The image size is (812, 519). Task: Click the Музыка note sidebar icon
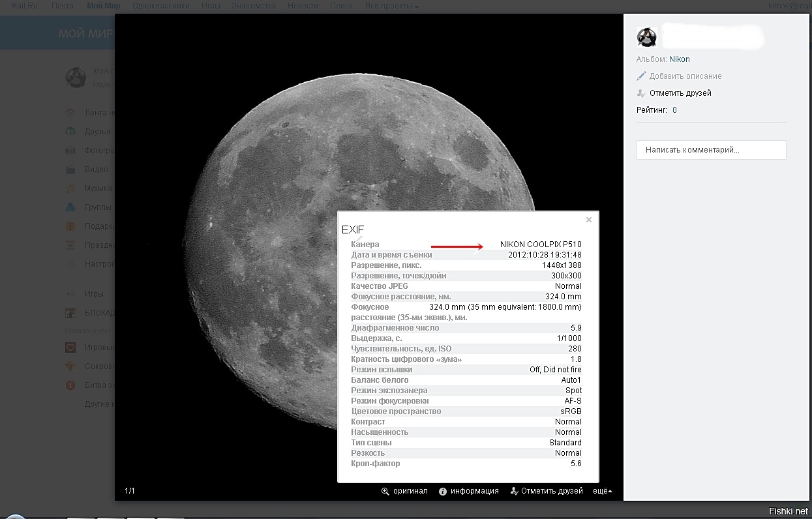coord(70,188)
